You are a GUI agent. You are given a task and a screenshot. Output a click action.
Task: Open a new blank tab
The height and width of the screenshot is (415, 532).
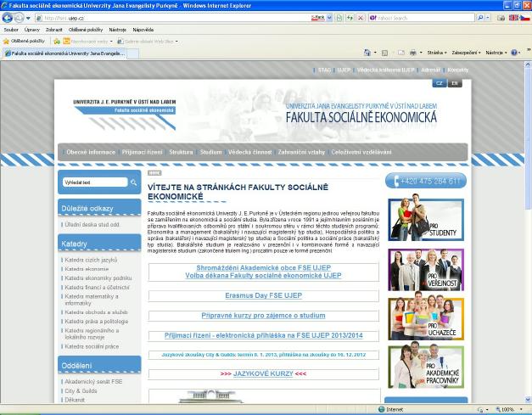click(132, 53)
